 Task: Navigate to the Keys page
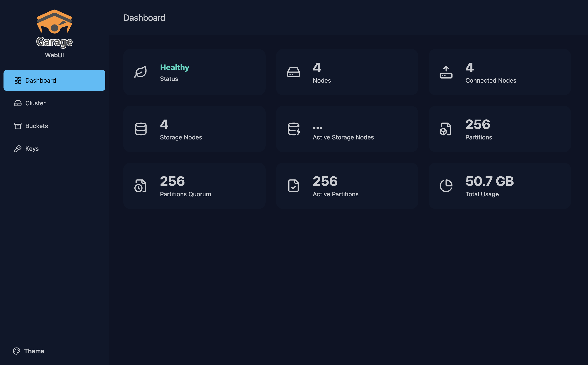tap(32, 148)
